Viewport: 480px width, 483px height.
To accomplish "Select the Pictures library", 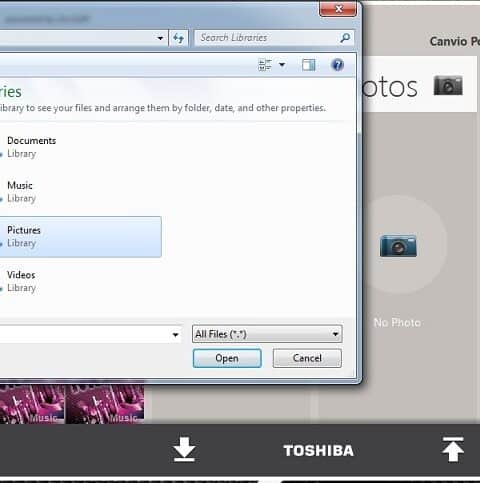I will 80,237.
